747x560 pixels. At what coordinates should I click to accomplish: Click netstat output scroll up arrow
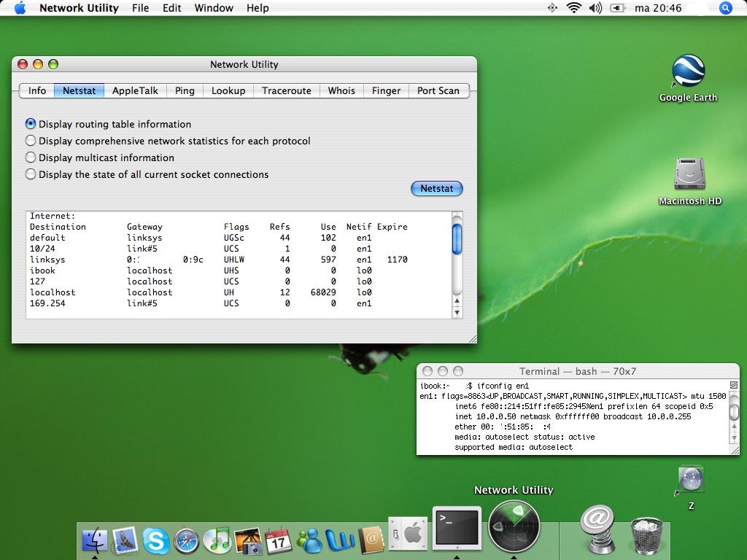pyautogui.click(x=457, y=301)
